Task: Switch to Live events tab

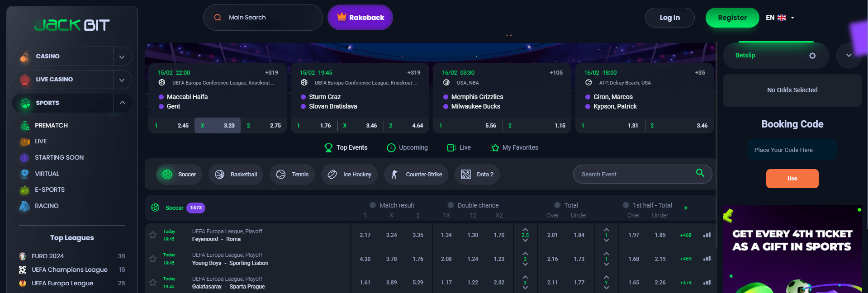Action: [x=459, y=148]
